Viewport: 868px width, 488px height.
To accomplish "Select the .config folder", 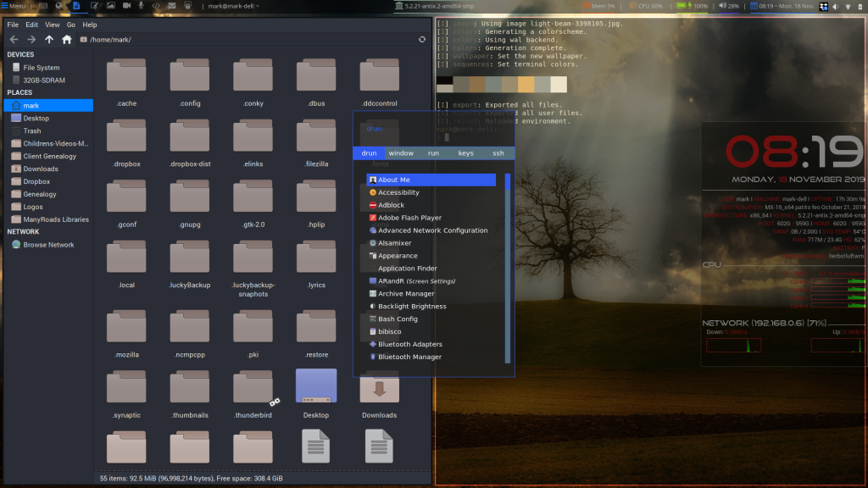I will [189, 82].
